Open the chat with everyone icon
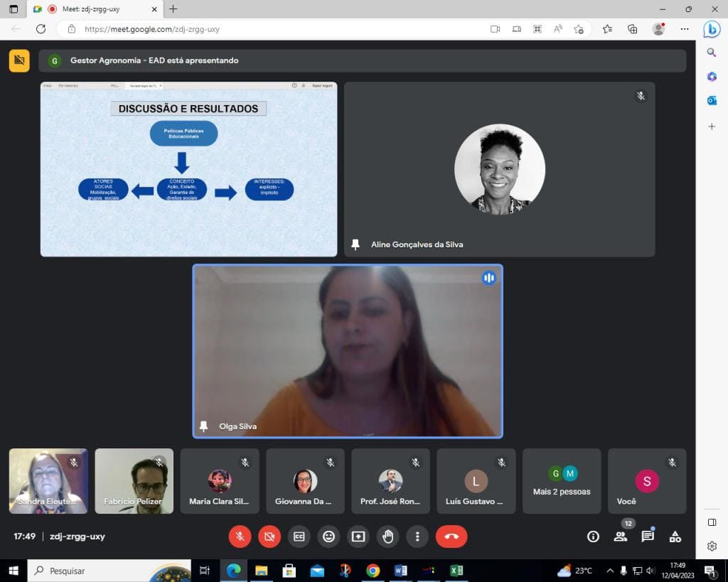The height and width of the screenshot is (582, 728). pyautogui.click(x=648, y=537)
